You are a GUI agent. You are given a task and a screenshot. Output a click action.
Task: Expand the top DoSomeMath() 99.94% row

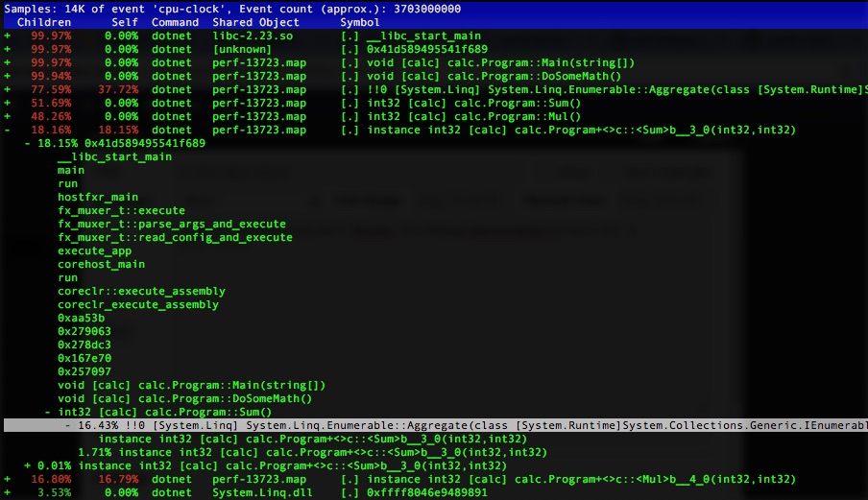[x=7, y=77]
